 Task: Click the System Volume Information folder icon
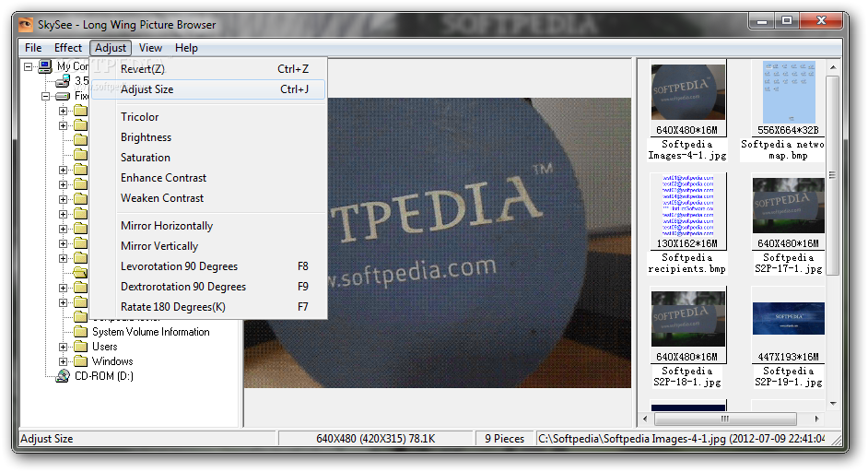81,332
